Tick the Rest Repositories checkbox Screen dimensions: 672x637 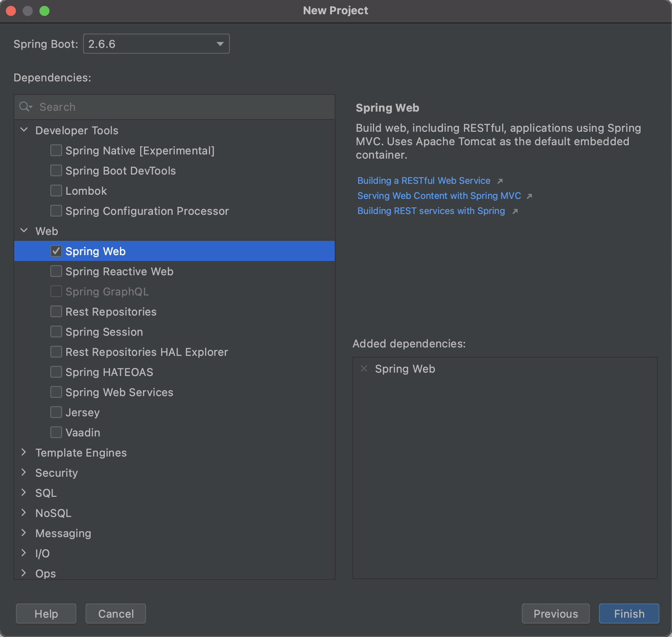coord(56,311)
